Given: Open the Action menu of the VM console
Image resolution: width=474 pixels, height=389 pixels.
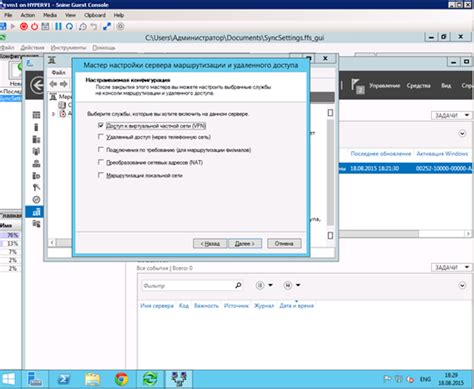Looking at the screenshot, I should [28, 15].
